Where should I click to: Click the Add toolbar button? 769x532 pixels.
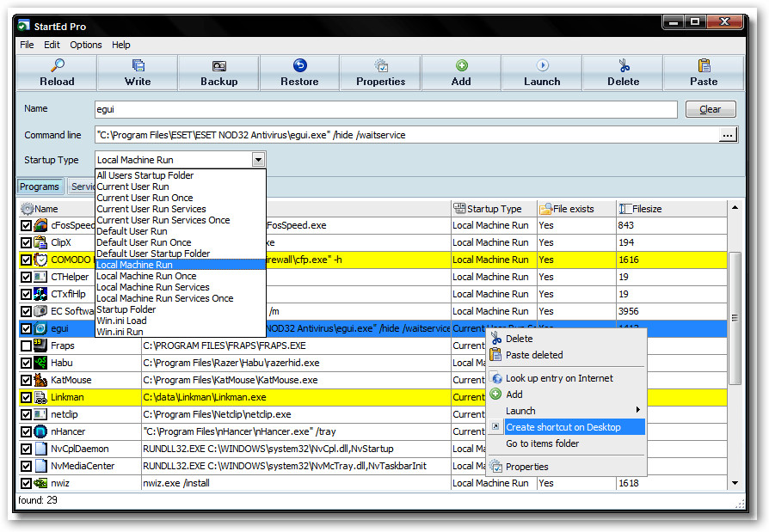click(x=461, y=73)
